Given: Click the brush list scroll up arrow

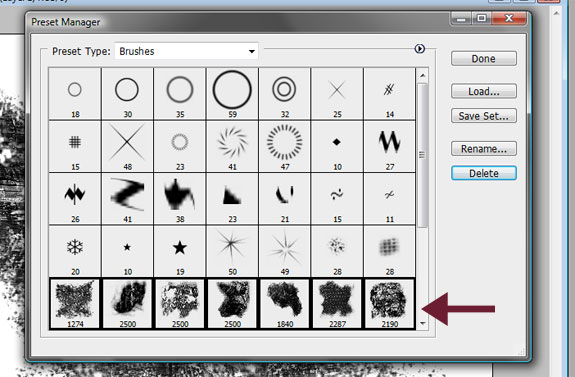Looking at the screenshot, I should pyautogui.click(x=422, y=76).
